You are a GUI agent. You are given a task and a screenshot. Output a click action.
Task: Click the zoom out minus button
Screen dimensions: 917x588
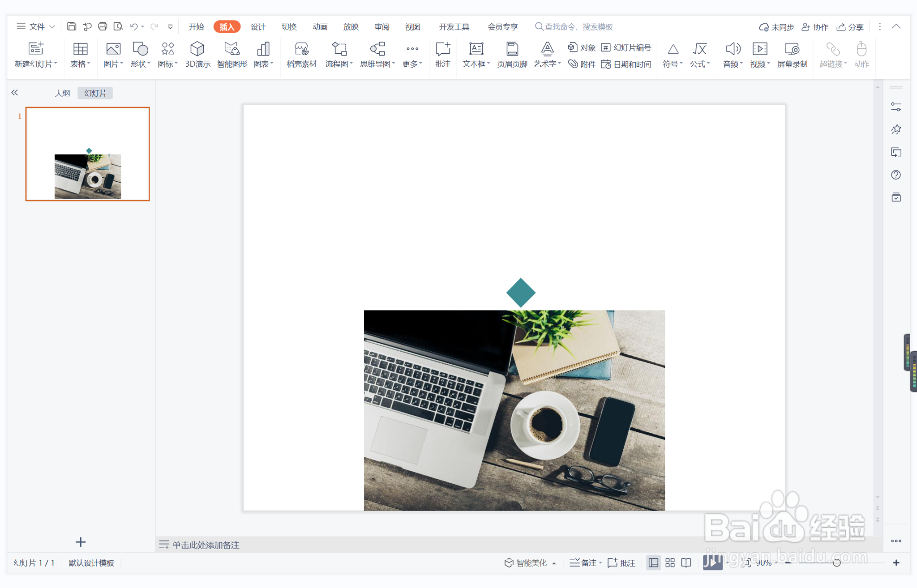pos(788,563)
